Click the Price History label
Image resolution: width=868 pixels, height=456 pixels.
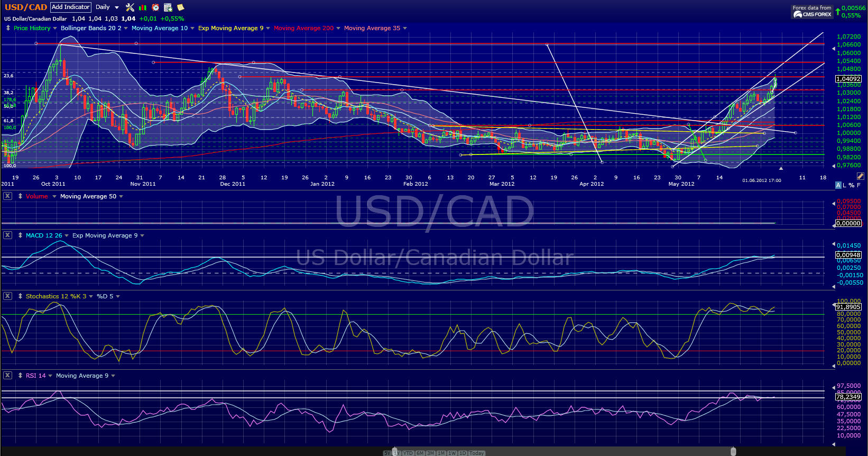click(x=32, y=28)
